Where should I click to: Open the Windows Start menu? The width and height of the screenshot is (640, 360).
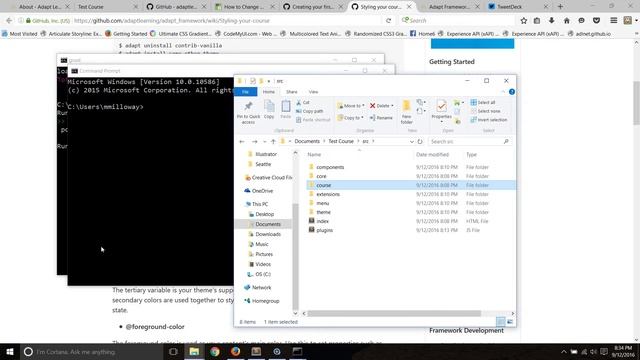tap(10, 351)
